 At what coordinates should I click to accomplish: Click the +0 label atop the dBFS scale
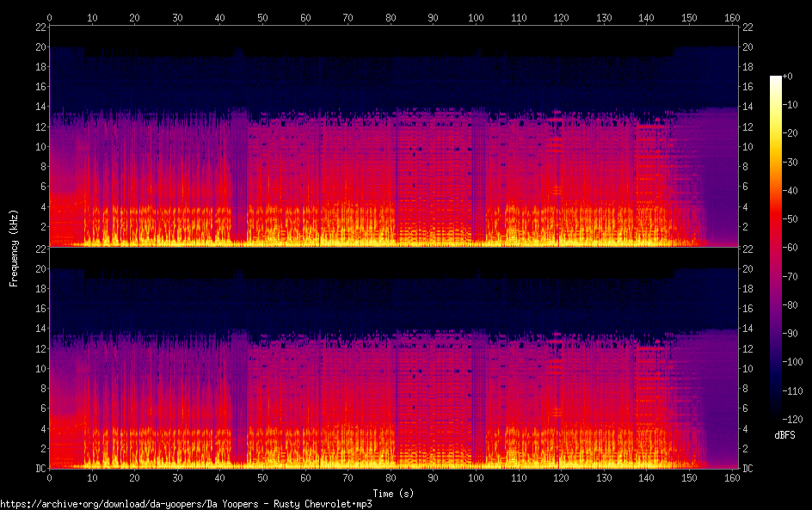point(799,77)
